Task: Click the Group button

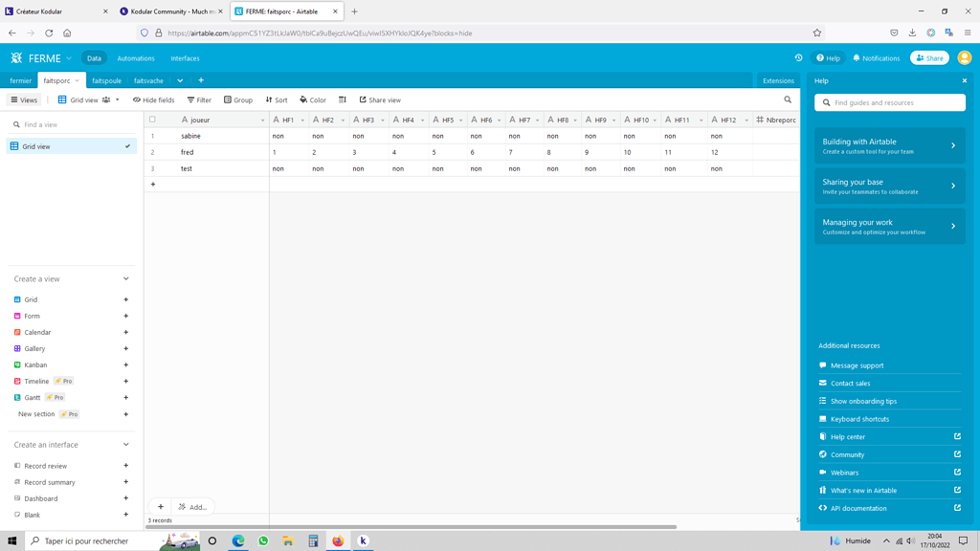Action: pyautogui.click(x=238, y=99)
